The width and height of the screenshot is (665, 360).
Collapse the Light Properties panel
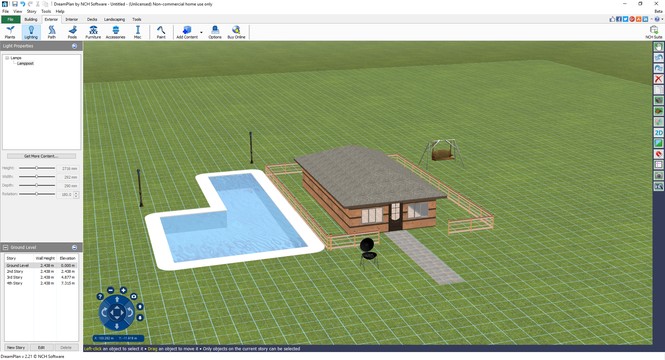(74, 46)
